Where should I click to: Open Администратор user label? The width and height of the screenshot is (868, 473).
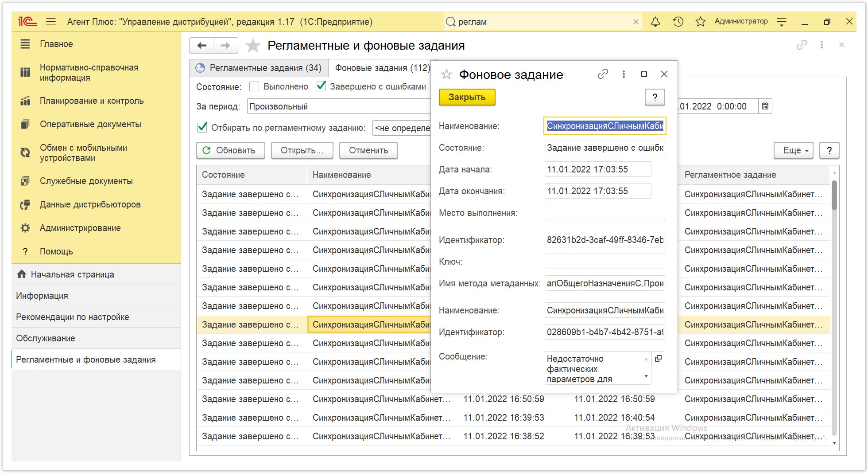pos(741,21)
